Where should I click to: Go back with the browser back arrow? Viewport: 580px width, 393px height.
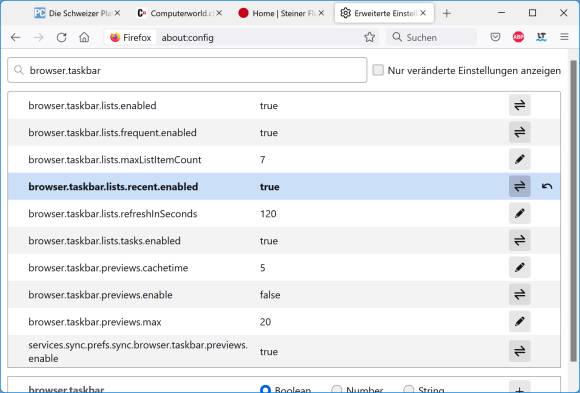[x=16, y=37]
